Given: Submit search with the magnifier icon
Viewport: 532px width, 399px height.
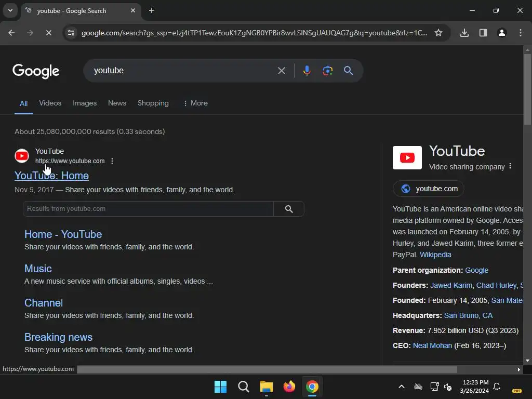Looking at the screenshot, I should [349, 71].
